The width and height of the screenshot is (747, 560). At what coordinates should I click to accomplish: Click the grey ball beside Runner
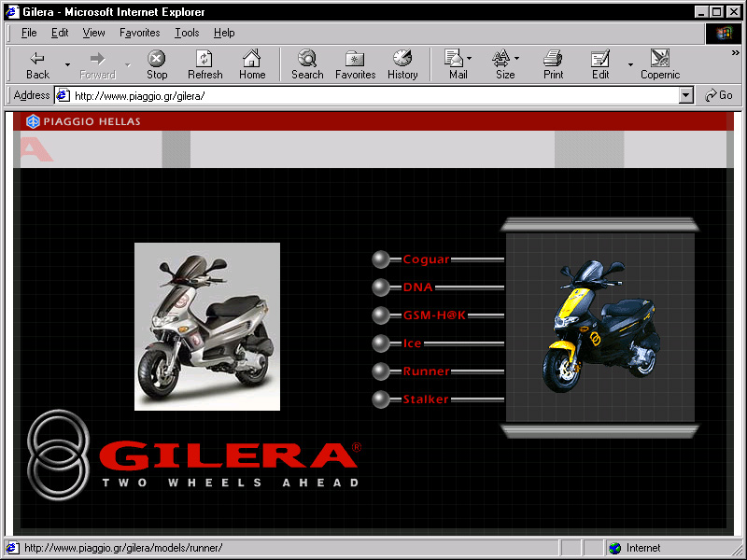click(381, 371)
